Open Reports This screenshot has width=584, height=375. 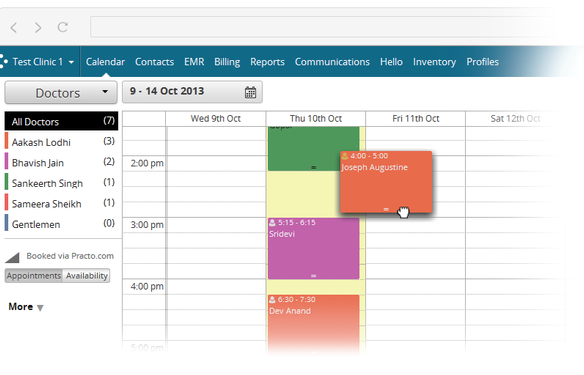tap(267, 62)
